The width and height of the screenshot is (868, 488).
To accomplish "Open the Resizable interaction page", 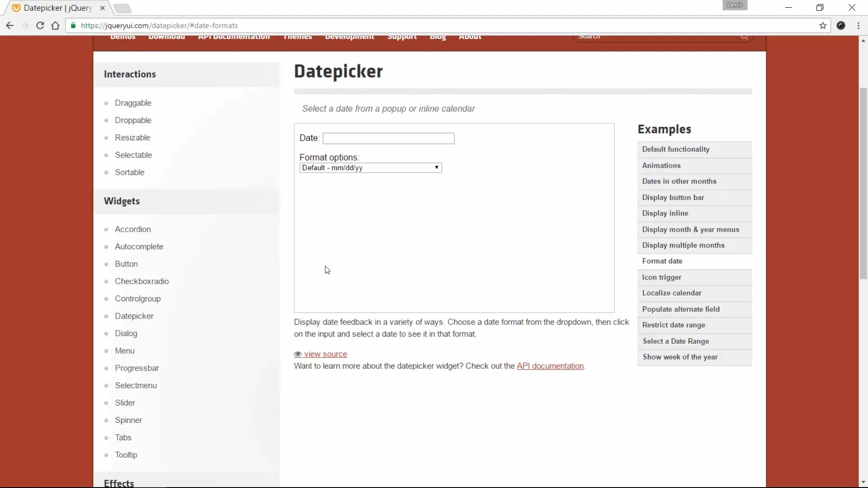I will pyautogui.click(x=132, y=137).
